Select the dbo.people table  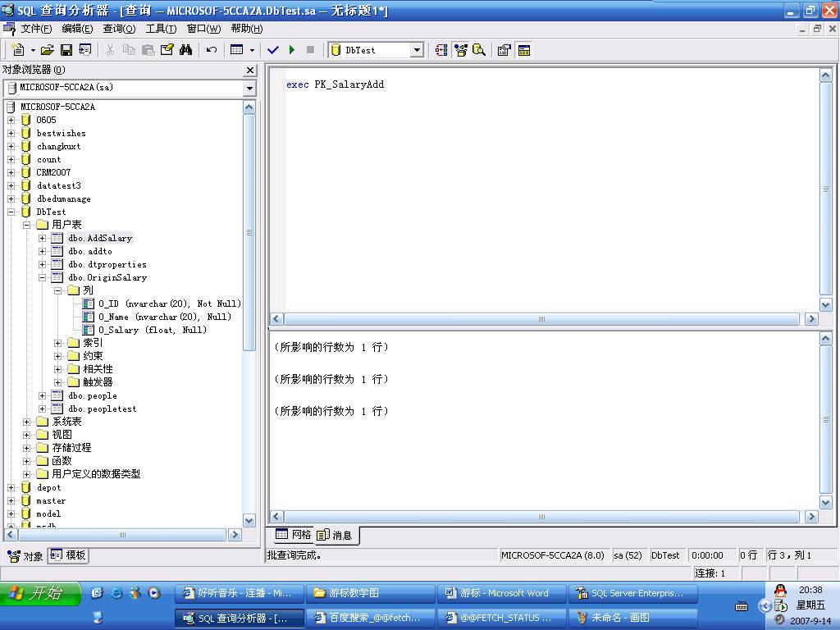[92, 395]
